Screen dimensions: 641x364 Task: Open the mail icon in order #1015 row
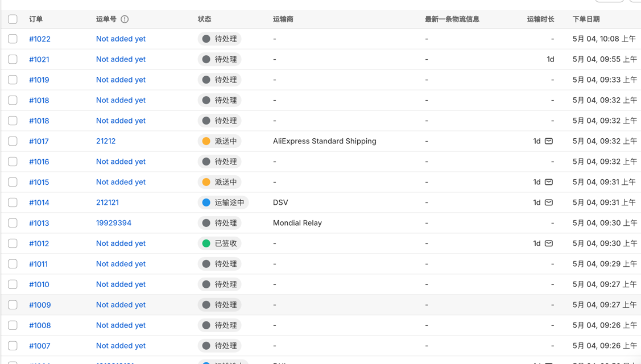click(x=549, y=182)
